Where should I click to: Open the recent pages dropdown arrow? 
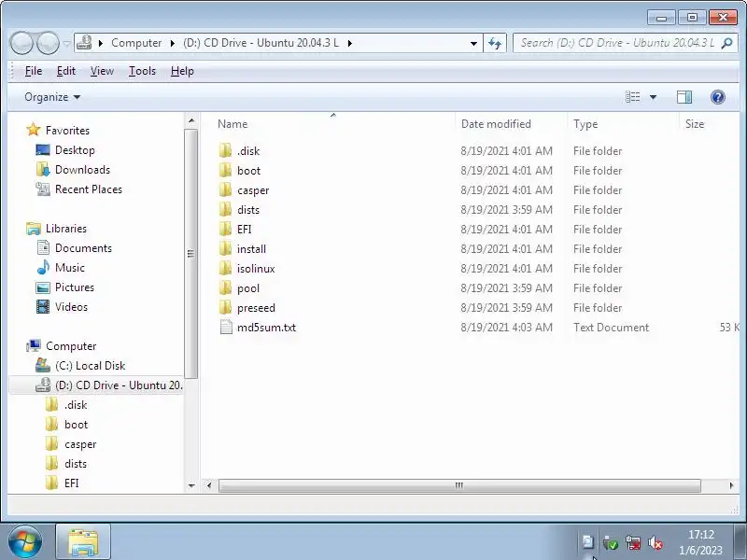pyautogui.click(x=66, y=44)
